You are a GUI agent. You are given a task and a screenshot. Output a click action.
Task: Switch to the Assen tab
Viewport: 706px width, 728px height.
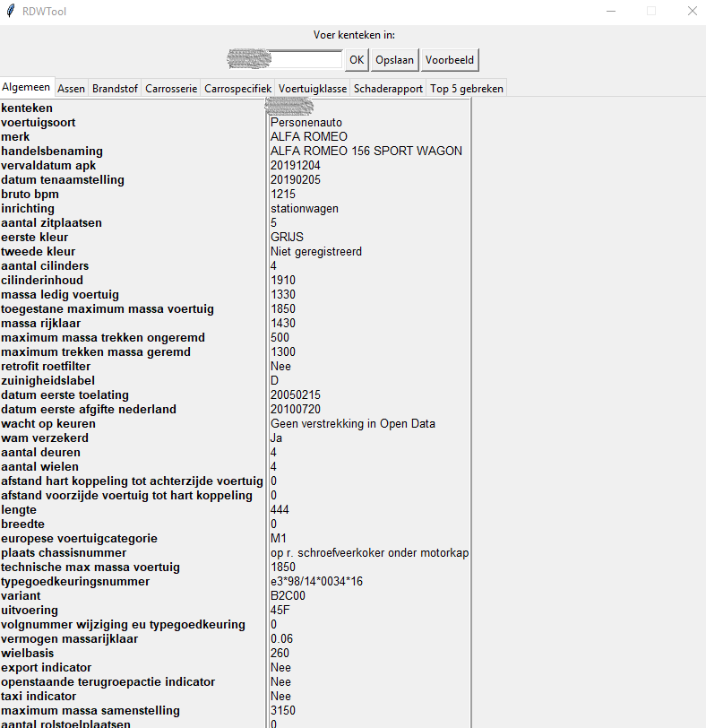click(x=71, y=88)
